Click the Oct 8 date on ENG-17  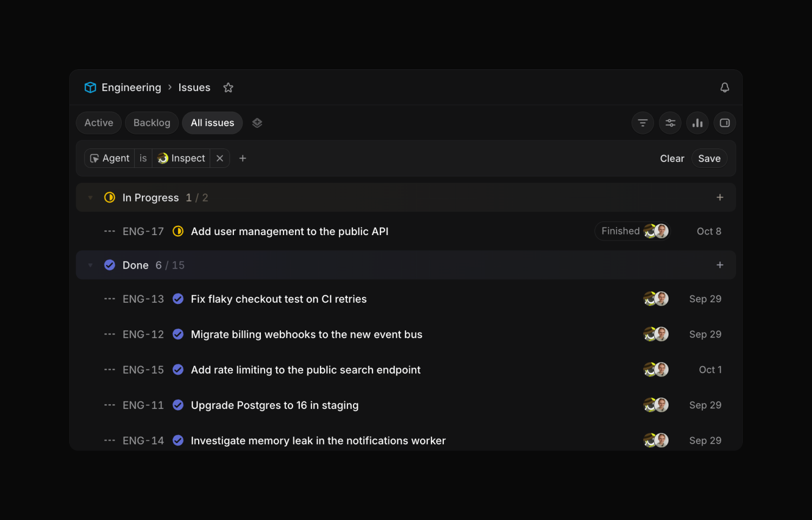click(709, 231)
